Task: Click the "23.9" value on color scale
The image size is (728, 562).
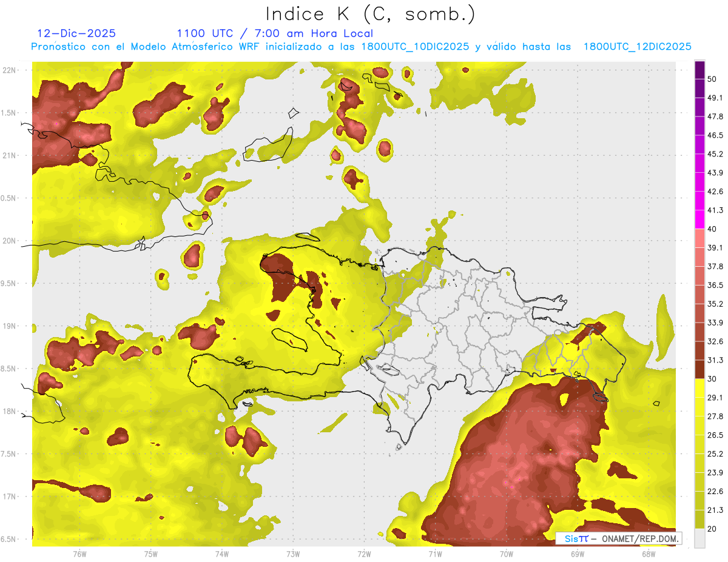Action: click(715, 472)
